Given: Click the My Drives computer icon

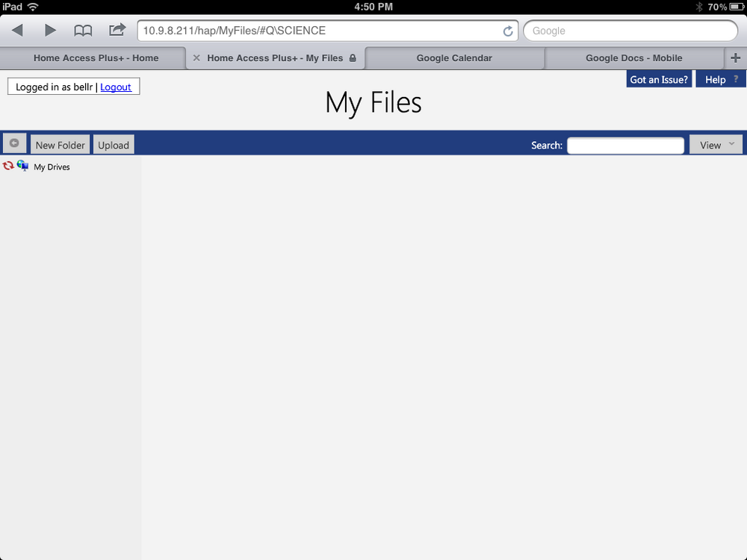Looking at the screenshot, I should click(22, 166).
